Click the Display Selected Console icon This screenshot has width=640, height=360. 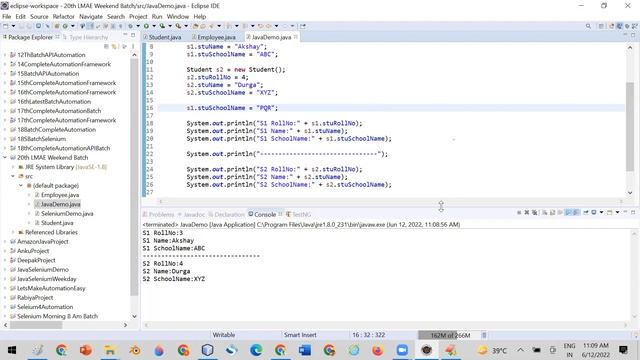(593, 212)
